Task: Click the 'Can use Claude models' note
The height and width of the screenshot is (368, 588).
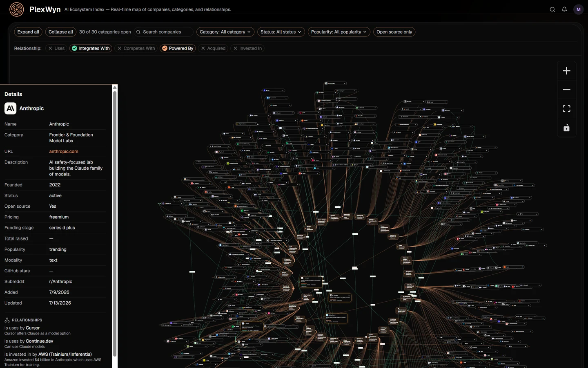Action: tap(24, 346)
